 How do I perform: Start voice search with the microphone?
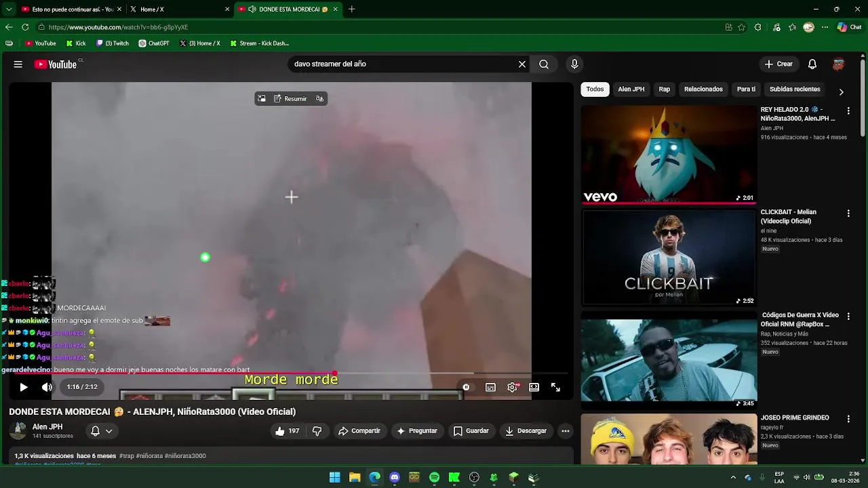click(x=574, y=64)
